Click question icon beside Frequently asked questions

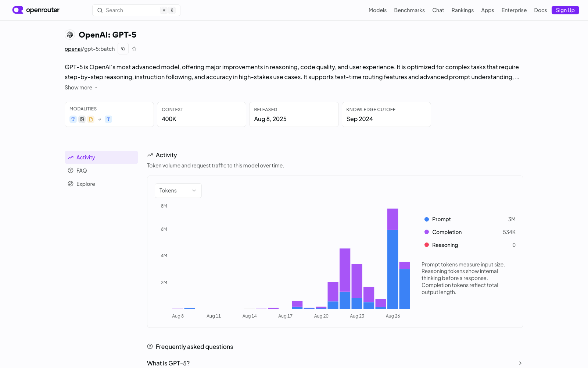(x=150, y=346)
